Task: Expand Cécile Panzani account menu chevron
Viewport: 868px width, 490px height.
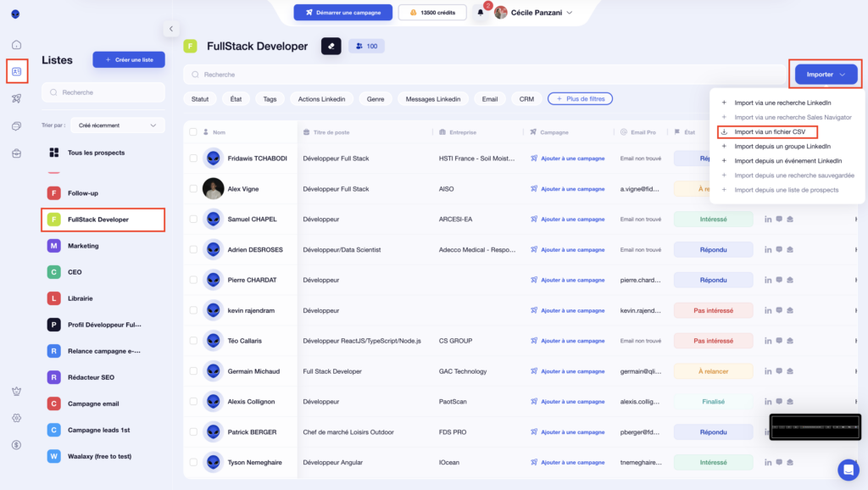Action: [x=570, y=12]
